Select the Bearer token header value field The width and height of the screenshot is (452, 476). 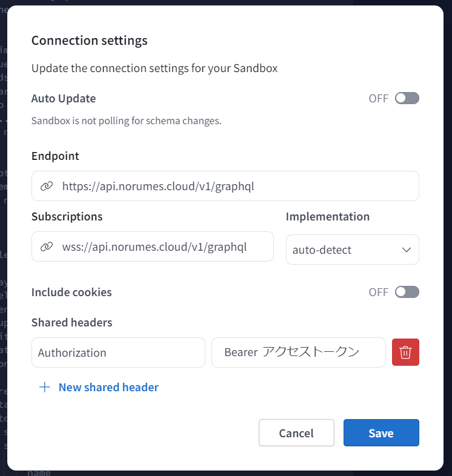click(298, 352)
